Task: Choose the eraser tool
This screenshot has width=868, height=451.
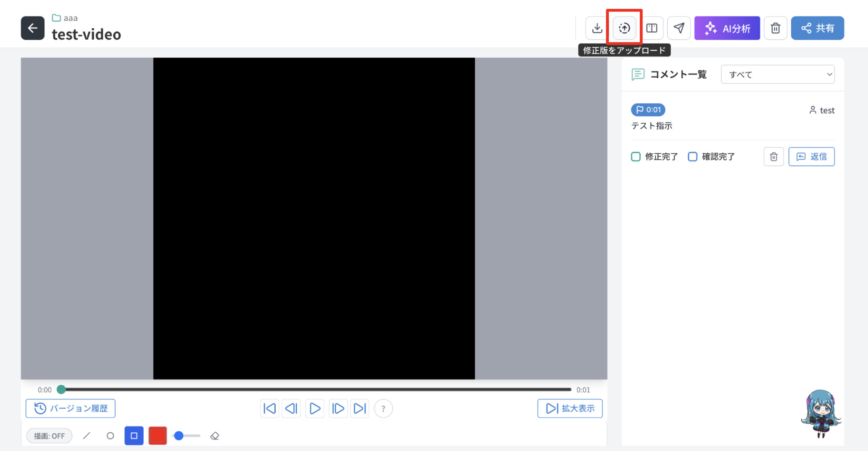Action: (215, 436)
